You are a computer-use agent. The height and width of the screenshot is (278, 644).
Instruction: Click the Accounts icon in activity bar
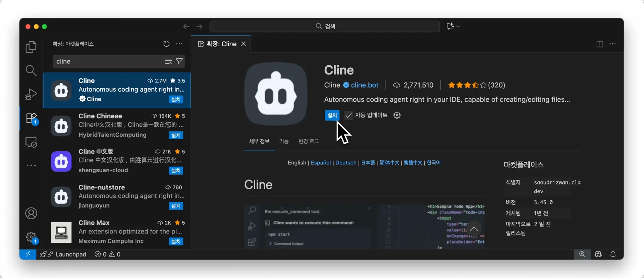coord(31,214)
